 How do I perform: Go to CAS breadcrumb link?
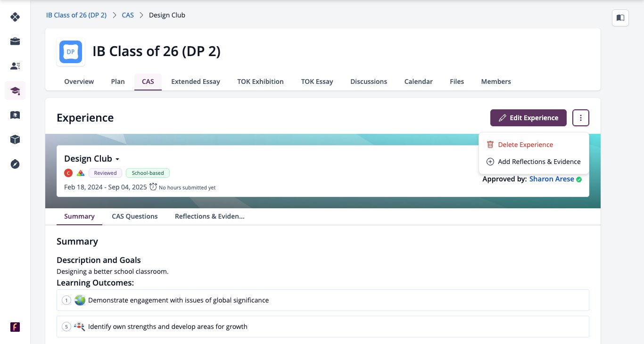click(128, 15)
